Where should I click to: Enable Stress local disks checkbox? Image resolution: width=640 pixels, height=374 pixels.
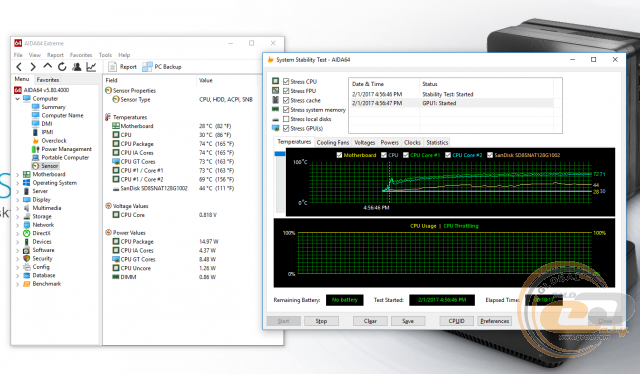(286, 119)
